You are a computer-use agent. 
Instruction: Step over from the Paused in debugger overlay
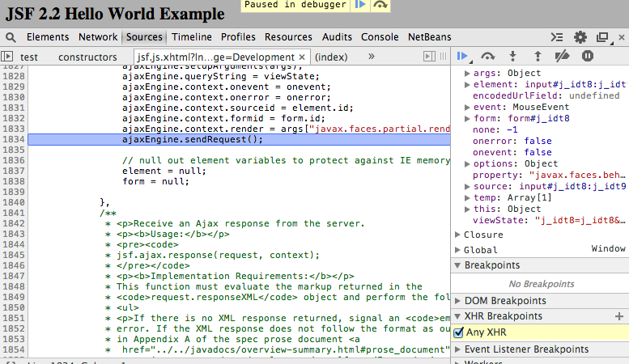coord(380,5)
